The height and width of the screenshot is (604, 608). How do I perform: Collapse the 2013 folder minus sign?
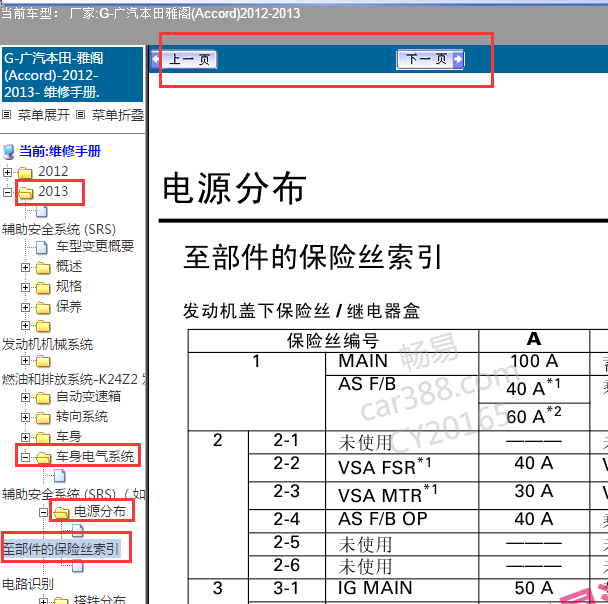(x=7, y=192)
